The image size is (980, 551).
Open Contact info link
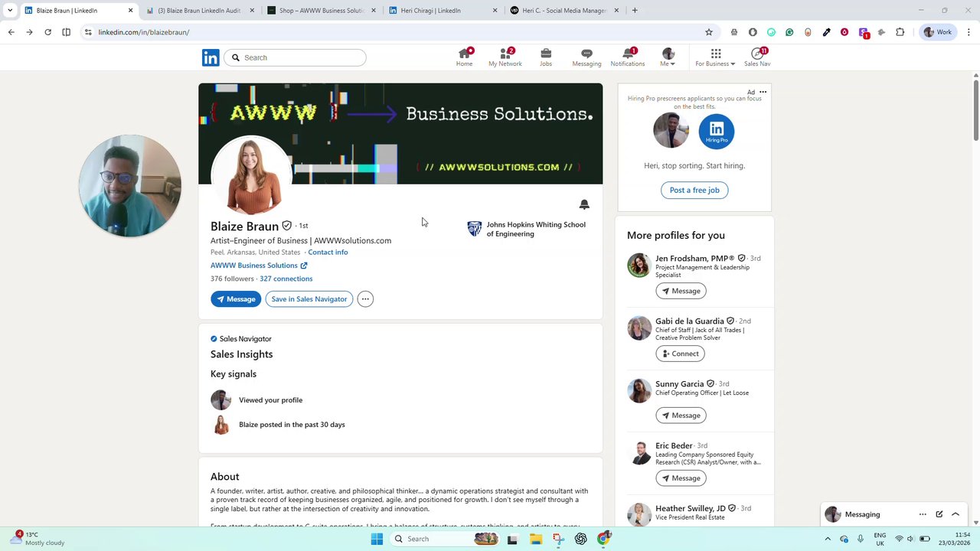pyautogui.click(x=328, y=253)
